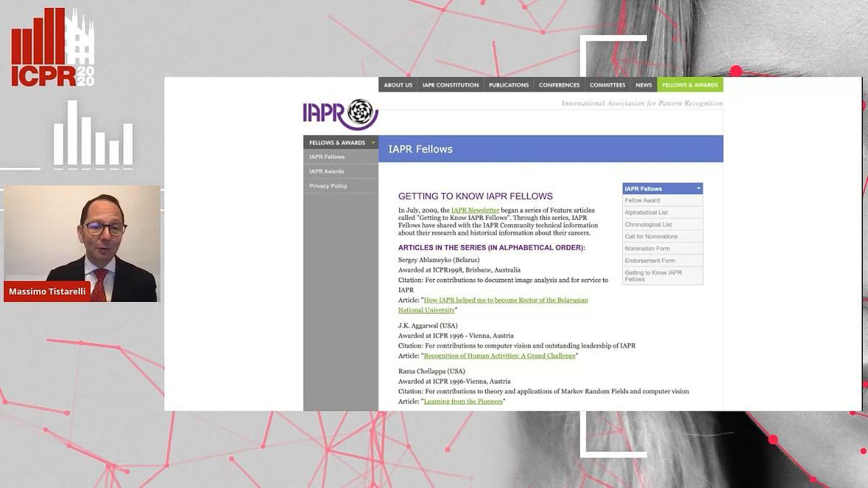The width and height of the screenshot is (868, 488).
Task: Click the Getting to Know IAPR Fellows heading
Action: pyautogui.click(x=475, y=196)
